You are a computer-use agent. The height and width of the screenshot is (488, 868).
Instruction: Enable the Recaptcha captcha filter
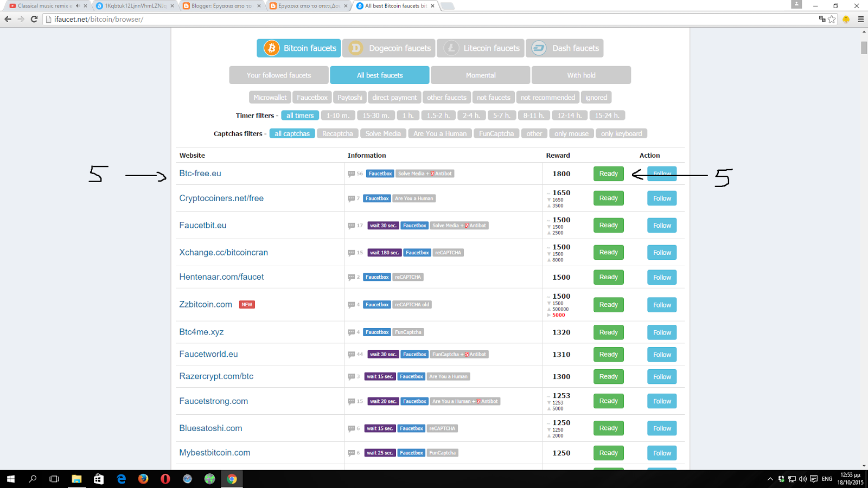point(337,133)
